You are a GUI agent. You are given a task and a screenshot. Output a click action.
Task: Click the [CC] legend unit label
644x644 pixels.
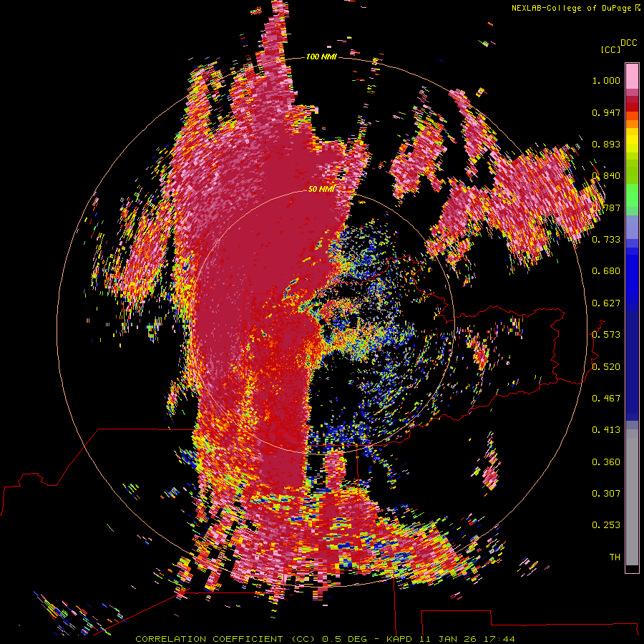pyautogui.click(x=610, y=49)
